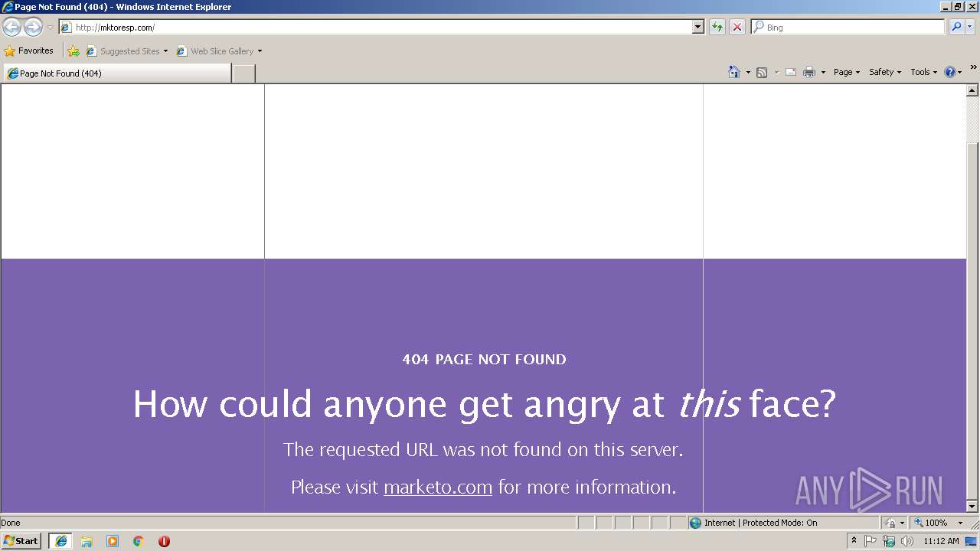
Task: Click the scrollbar up arrow
Action: click(972, 90)
